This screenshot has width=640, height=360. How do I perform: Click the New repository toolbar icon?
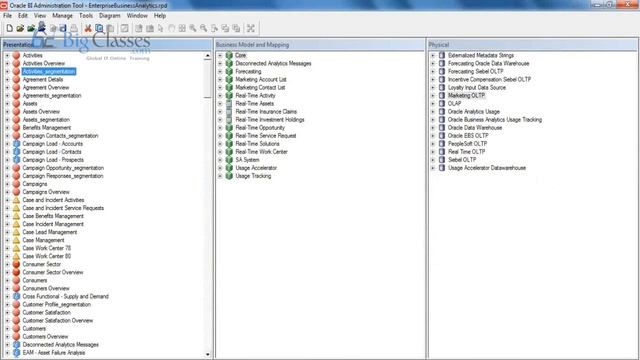pos(9,28)
